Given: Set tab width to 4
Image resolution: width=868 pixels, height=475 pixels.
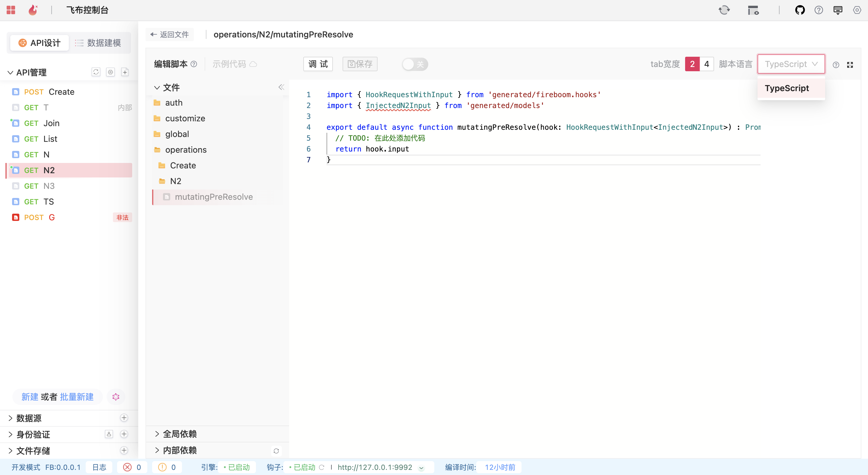Looking at the screenshot, I should pos(707,64).
